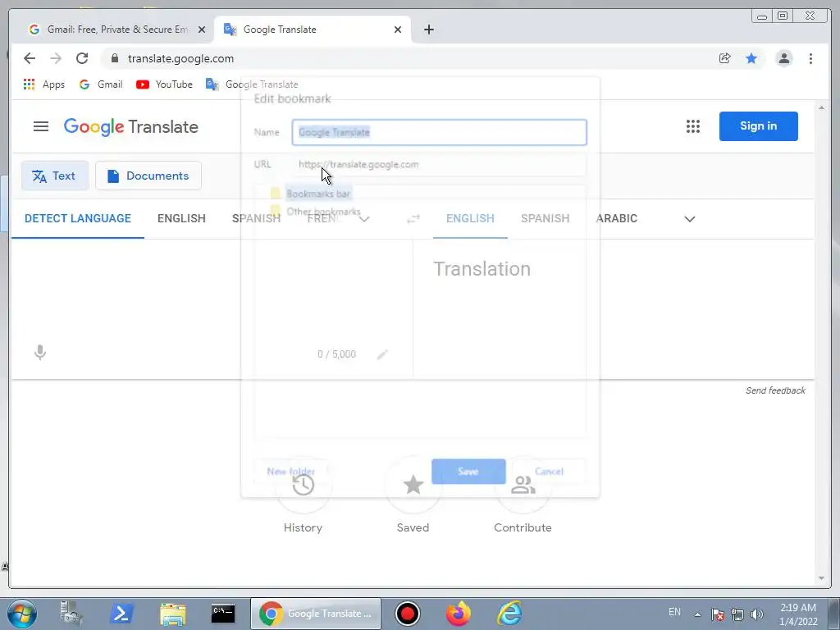Image resolution: width=840 pixels, height=630 pixels.
Task: Select ENGLISH as source language
Action: (x=181, y=218)
